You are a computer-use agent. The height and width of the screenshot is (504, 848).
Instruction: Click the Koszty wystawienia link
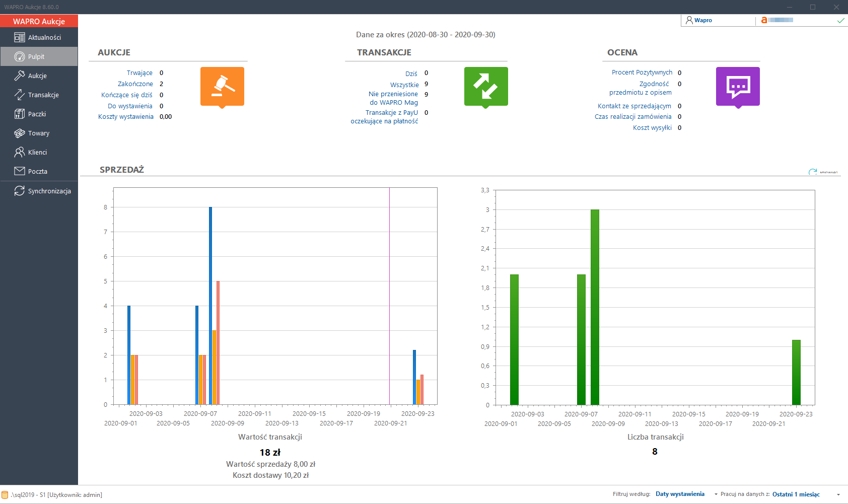click(x=126, y=117)
